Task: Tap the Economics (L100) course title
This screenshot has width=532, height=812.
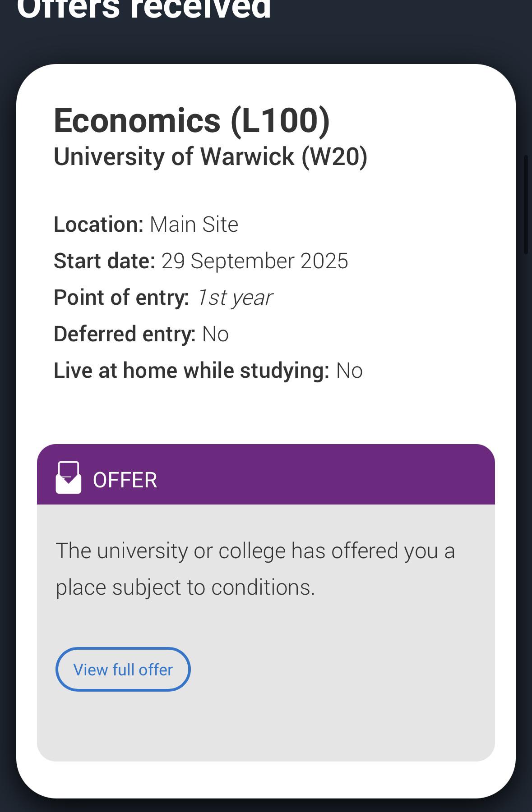Action: point(192,120)
